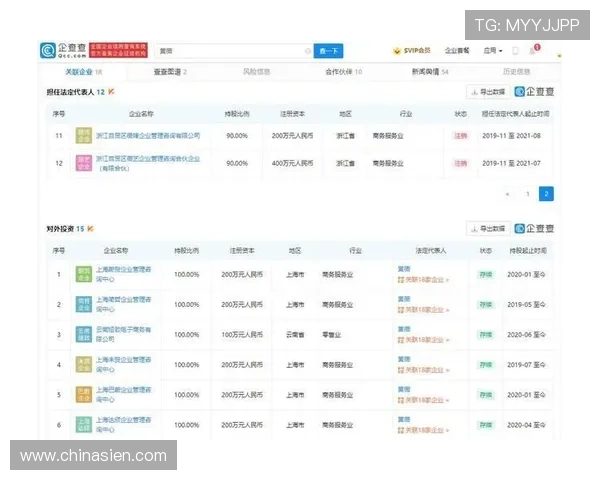Viewport: 600px width, 480px height.
Task: Switch to the 风险信息 tab
Action: tap(257, 72)
